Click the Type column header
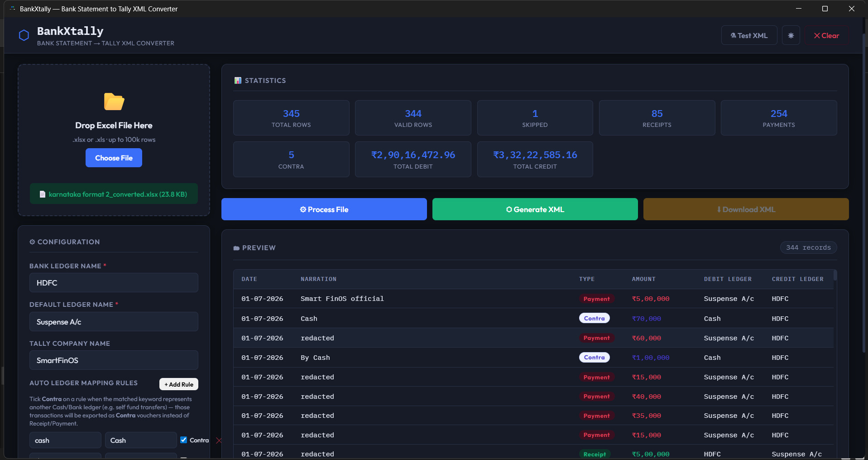Screen dimensions: 868x460 586,279
